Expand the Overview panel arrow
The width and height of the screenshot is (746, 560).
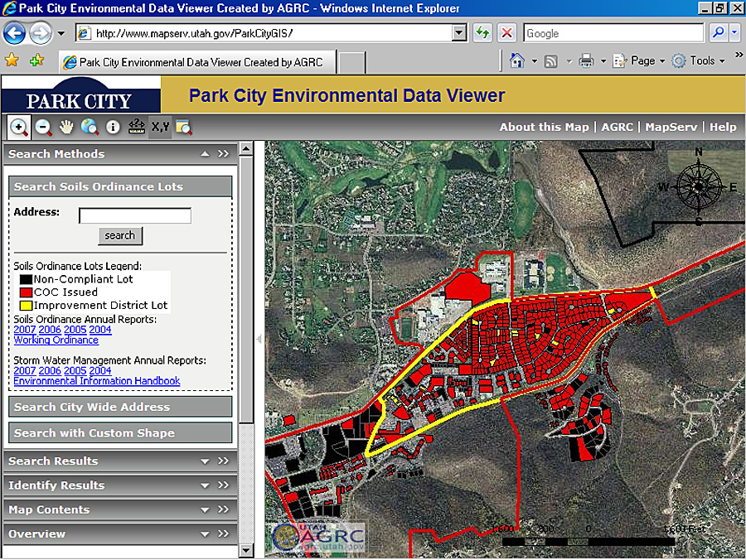tap(205, 533)
